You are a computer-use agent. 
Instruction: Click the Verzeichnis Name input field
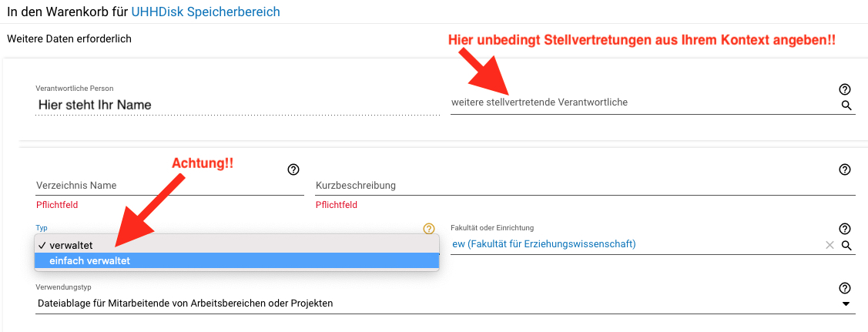tap(169, 186)
